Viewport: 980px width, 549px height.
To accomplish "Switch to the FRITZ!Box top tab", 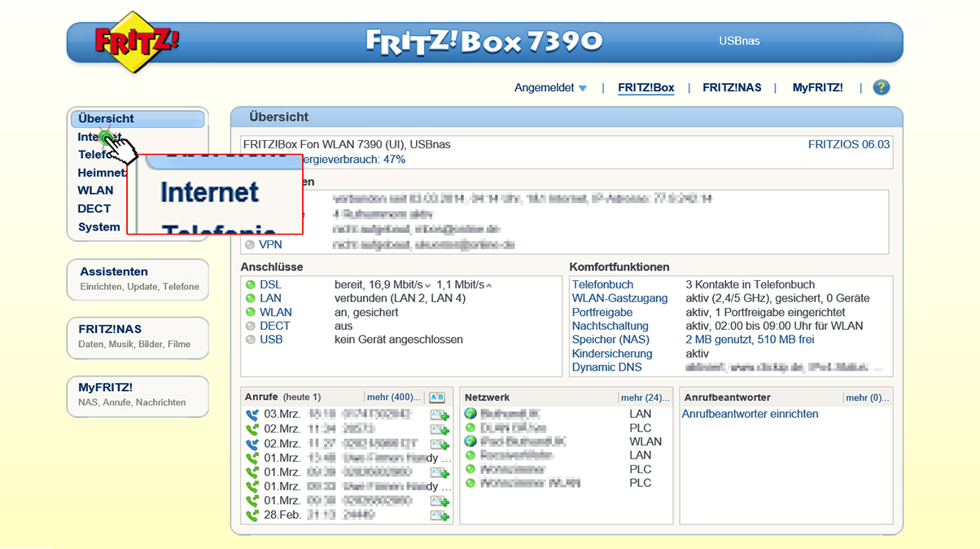I will point(646,88).
